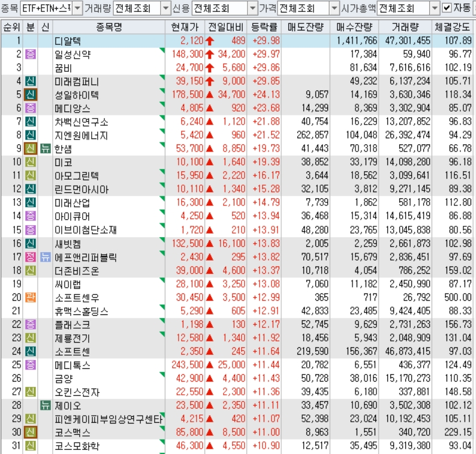Open the 신용 전체조회 dropdown

point(252,8)
